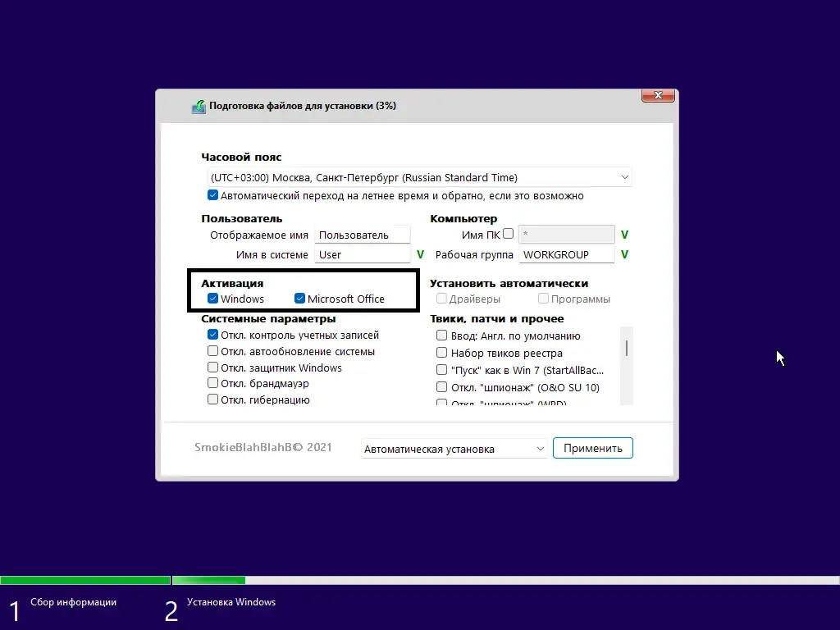
Task: Click the green V validation mark beside 'Имя в системе'
Action: [420, 255]
